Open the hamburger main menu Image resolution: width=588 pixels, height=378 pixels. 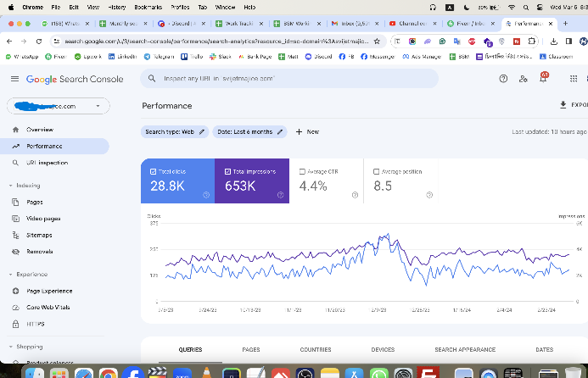14,79
